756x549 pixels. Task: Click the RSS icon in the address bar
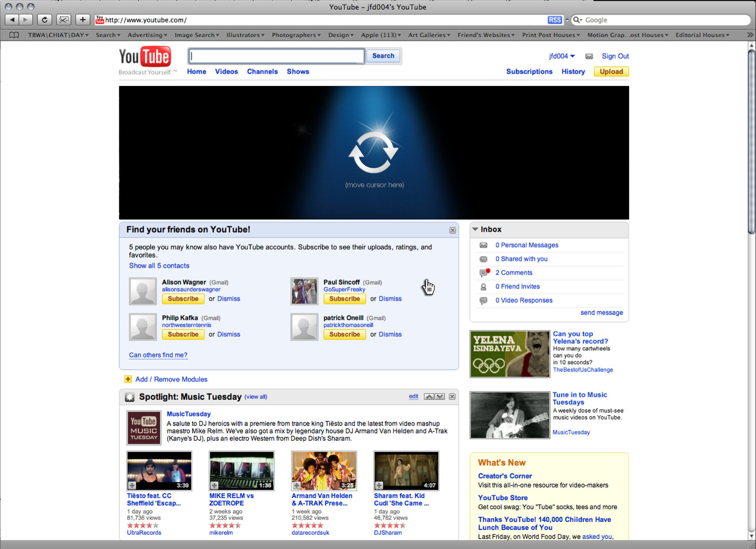[555, 20]
